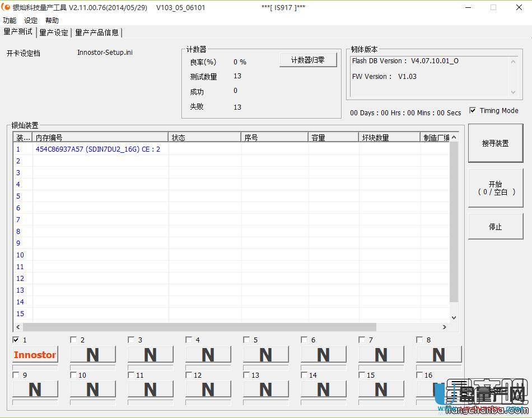
Task: Check the port 10 checkbox
Action: (x=72, y=375)
